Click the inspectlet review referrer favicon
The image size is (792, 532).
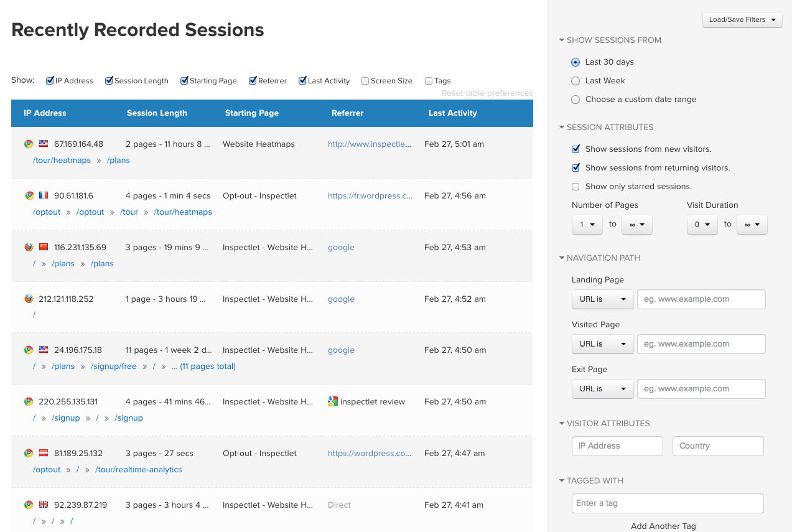click(x=334, y=401)
